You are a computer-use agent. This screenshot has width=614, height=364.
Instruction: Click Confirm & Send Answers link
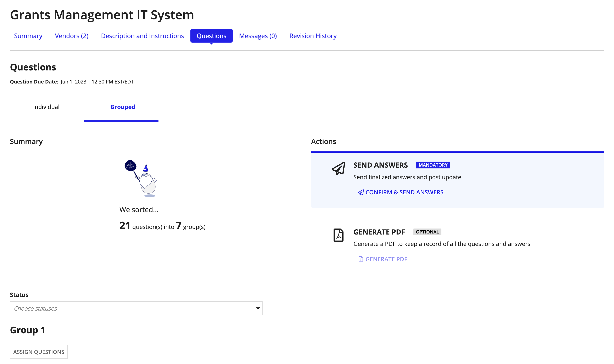click(401, 192)
